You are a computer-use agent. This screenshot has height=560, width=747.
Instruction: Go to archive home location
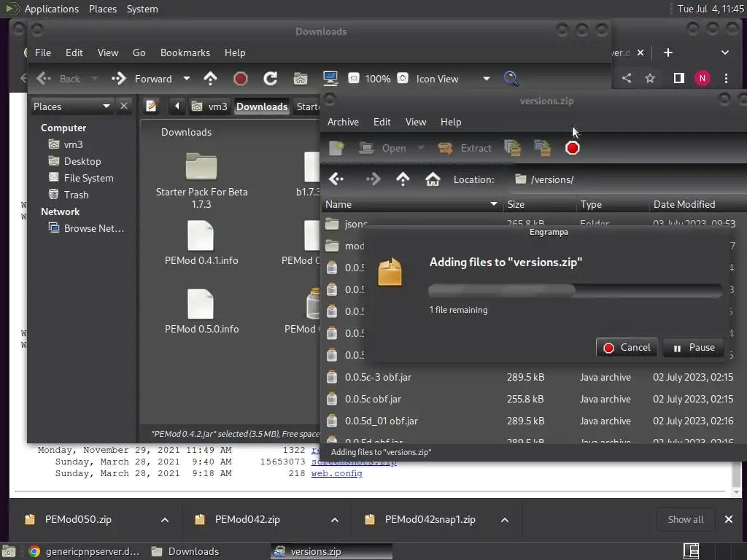pyautogui.click(x=433, y=179)
